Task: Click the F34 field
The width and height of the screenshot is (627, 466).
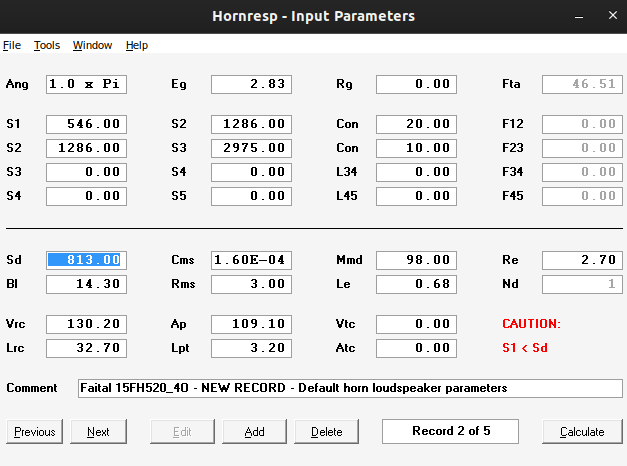Action: point(582,172)
